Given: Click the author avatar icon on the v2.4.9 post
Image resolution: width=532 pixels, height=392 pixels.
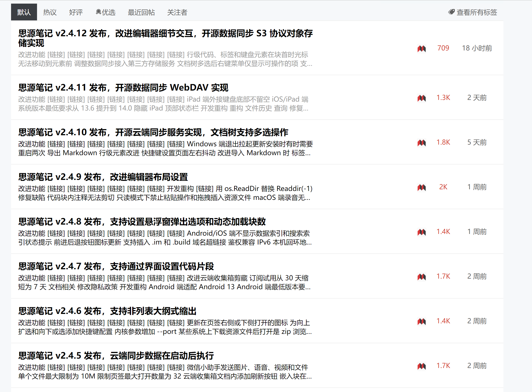Looking at the screenshot, I should click(x=422, y=187).
